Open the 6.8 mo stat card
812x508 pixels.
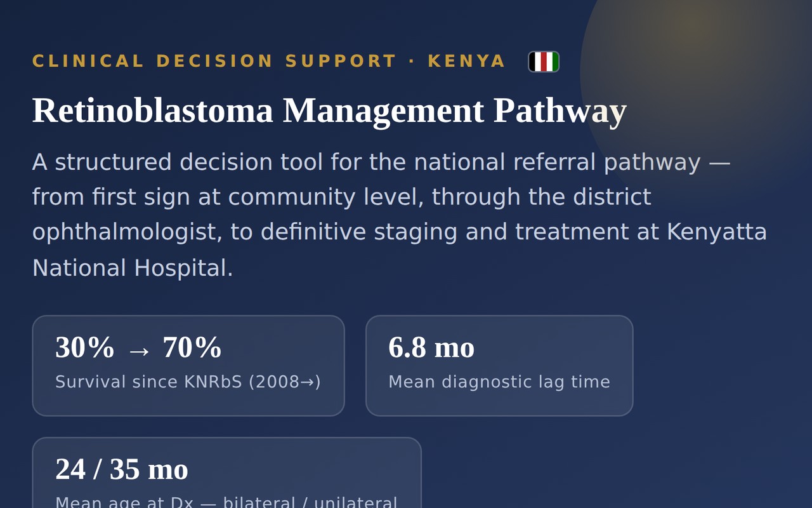pos(499,366)
